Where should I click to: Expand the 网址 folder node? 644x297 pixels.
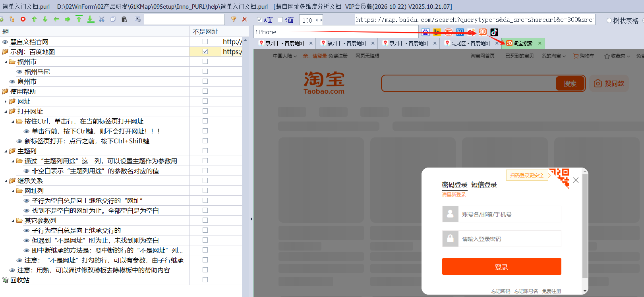tap(6, 102)
